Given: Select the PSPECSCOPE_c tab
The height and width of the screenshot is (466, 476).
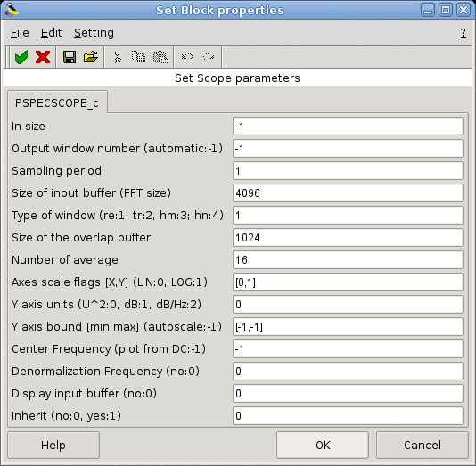Looking at the screenshot, I should coord(57,102).
